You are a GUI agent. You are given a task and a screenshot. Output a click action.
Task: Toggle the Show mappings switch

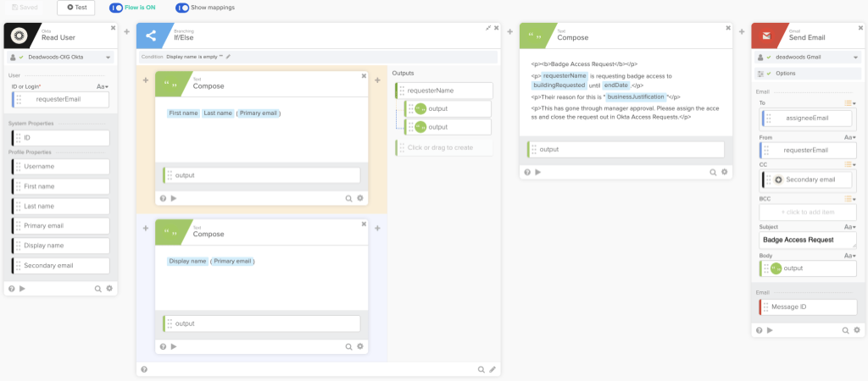pyautogui.click(x=182, y=8)
